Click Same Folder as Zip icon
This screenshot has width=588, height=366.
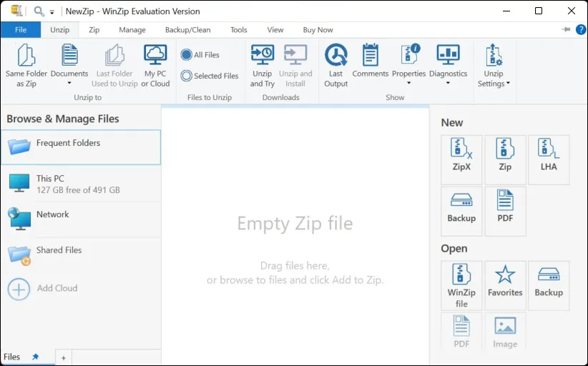[x=26, y=55]
